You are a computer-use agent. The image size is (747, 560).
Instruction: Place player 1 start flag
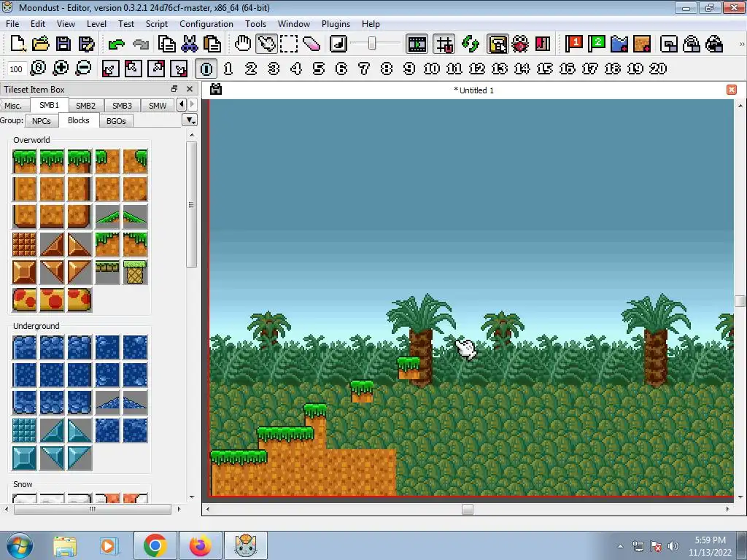pyautogui.click(x=574, y=44)
